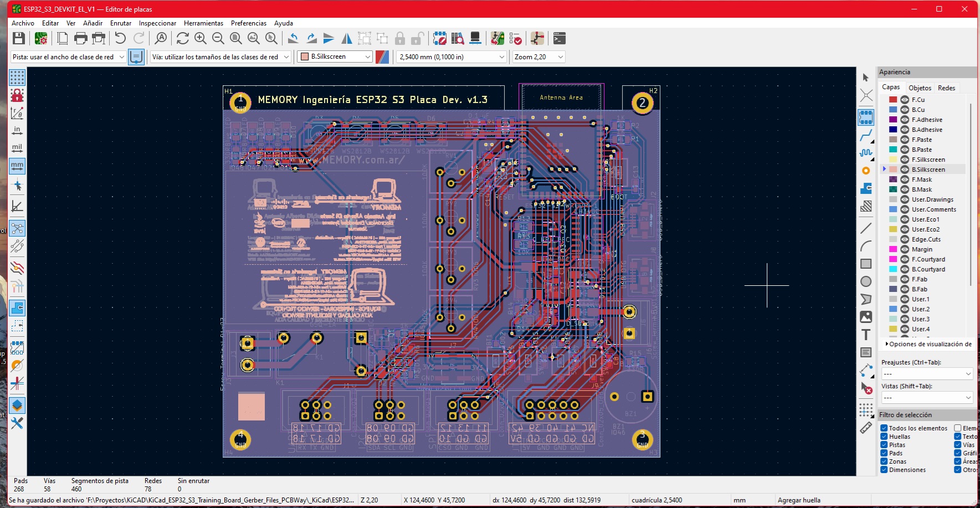
Task: Click the F.Cu red color swatch
Action: coord(892,99)
